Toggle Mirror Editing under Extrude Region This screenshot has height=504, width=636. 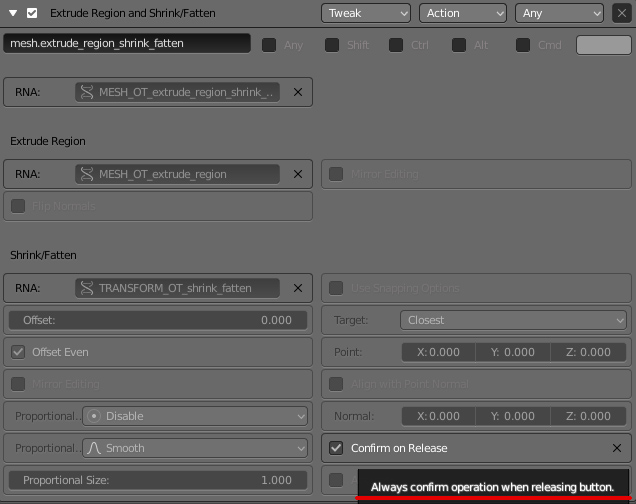click(x=336, y=174)
